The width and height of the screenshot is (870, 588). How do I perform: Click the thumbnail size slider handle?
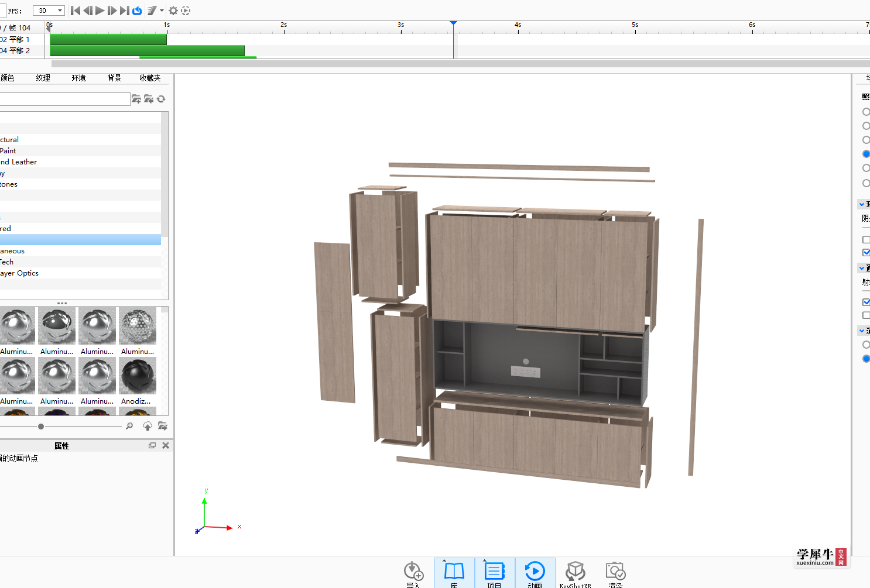tap(41, 427)
